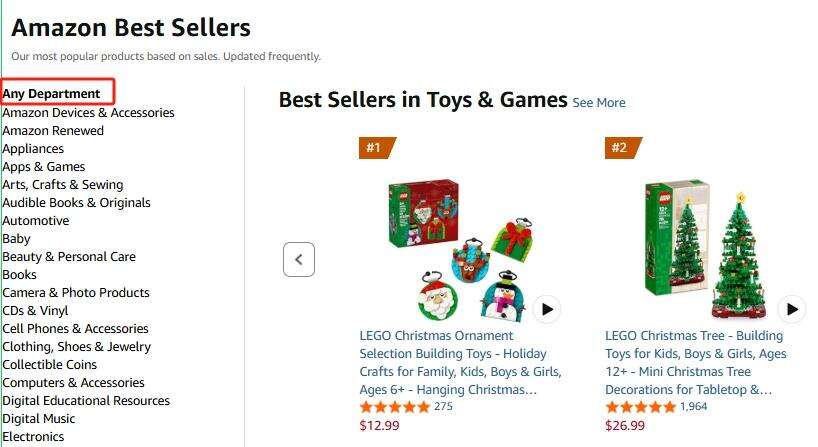Open star rating of LEGO Ornament set
The image size is (818, 447).
[x=394, y=407]
